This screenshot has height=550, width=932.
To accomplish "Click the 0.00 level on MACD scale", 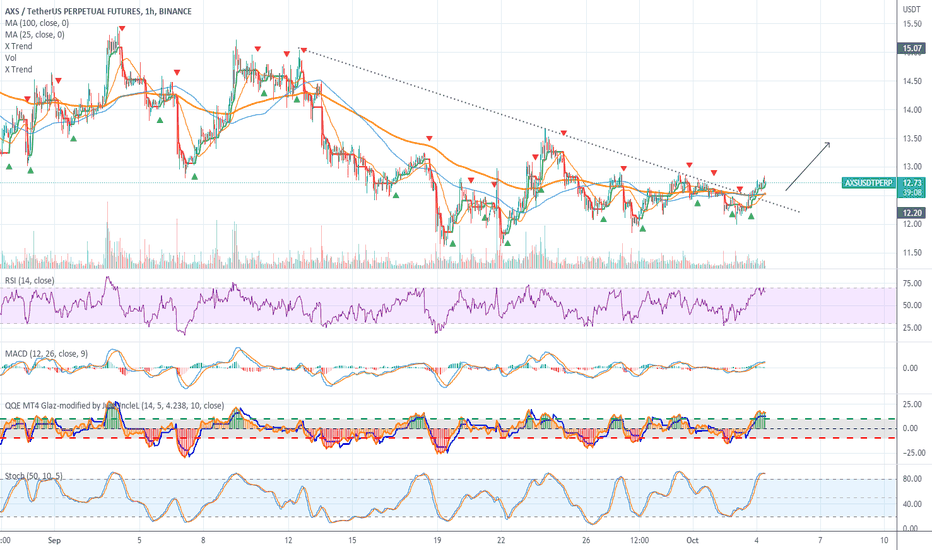I will (910, 368).
